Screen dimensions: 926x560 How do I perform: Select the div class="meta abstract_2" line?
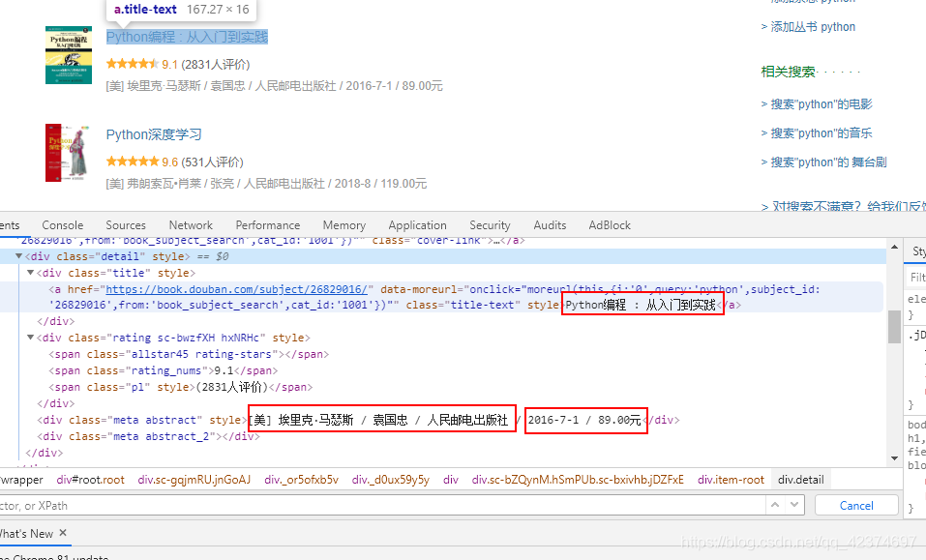148,436
